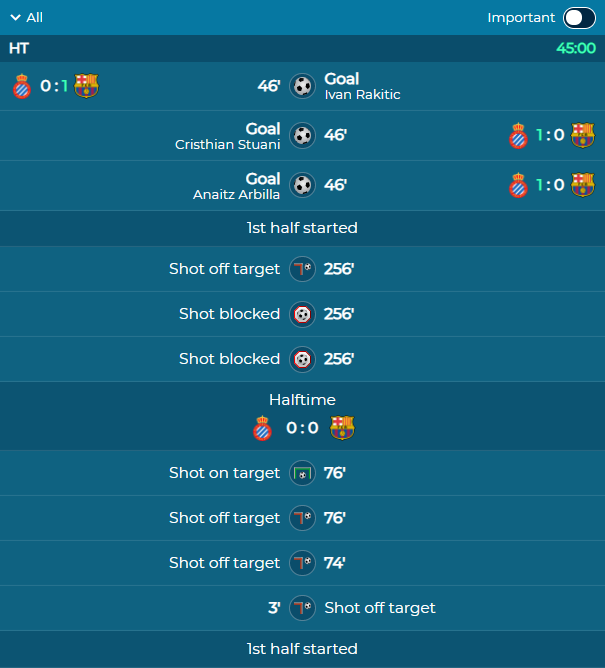The height and width of the screenshot is (668, 605).
Task: Click the Ivan Rakitic goal ball icon
Action: (302, 86)
